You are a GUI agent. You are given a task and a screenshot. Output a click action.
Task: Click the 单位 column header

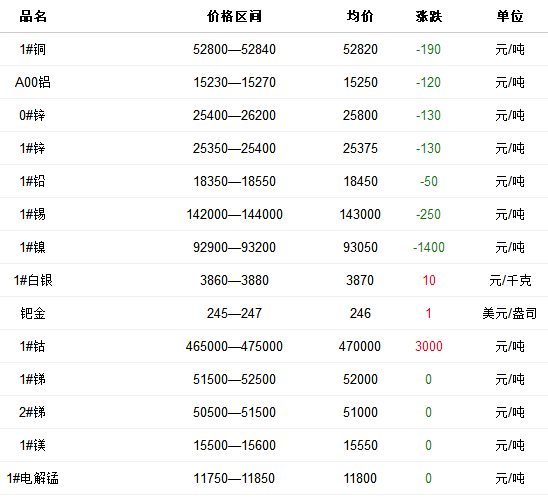click(x=510, y=16)
